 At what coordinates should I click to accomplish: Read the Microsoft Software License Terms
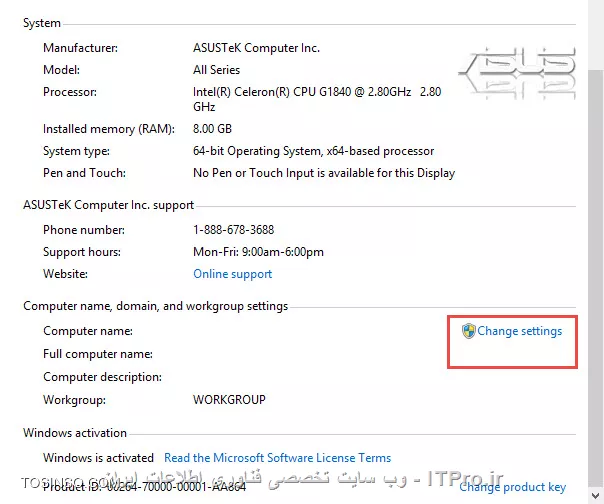coord(277,458)
